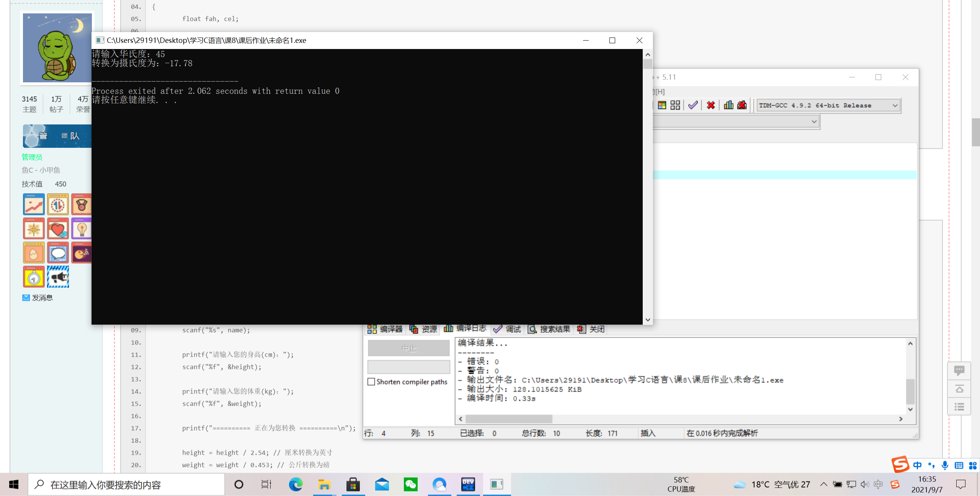Open the Dev-C++ taskbar icon
Screen dimensions: 980x496
pyautogui.click(x=468, y=485)
